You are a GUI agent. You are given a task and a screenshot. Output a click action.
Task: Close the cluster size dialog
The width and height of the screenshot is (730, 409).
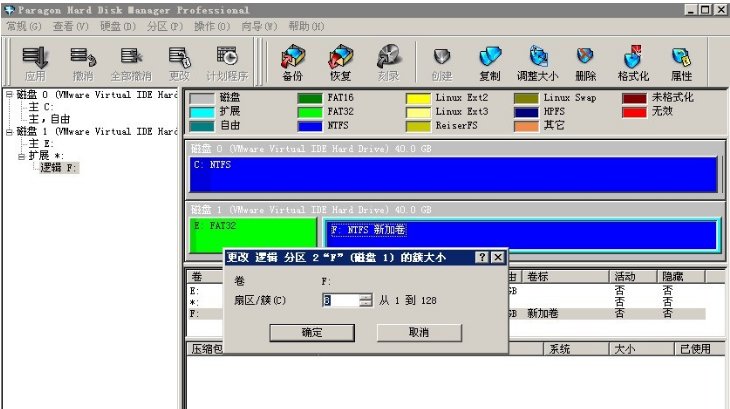point(498,257)
